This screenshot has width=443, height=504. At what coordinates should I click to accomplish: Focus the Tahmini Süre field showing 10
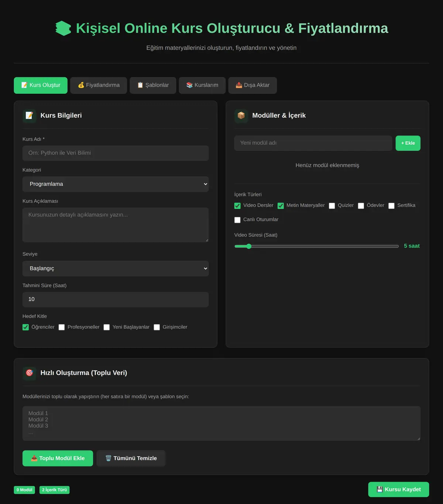point(116,300)
